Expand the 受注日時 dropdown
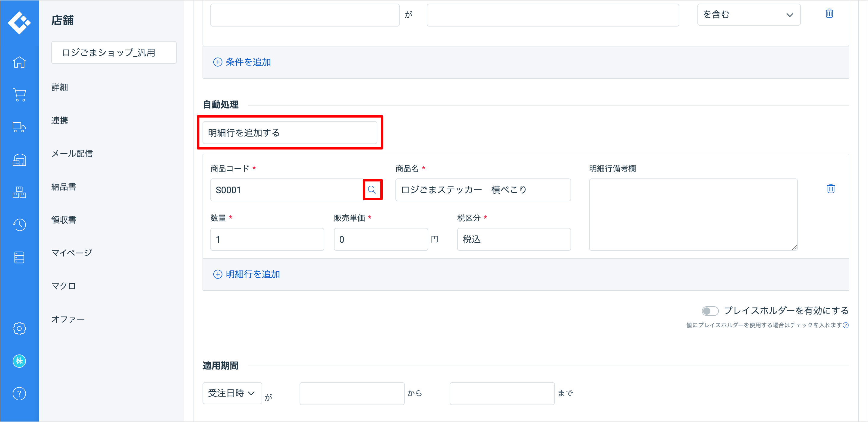 click(x=232, y=393)
